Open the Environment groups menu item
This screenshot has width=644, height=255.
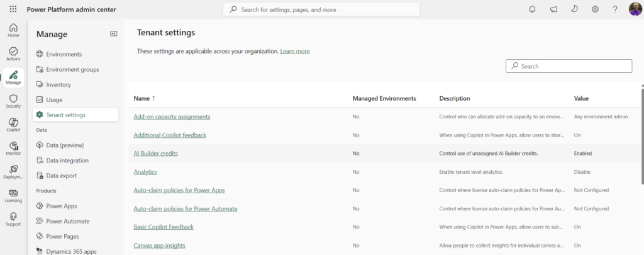click(x=75, y=69)
